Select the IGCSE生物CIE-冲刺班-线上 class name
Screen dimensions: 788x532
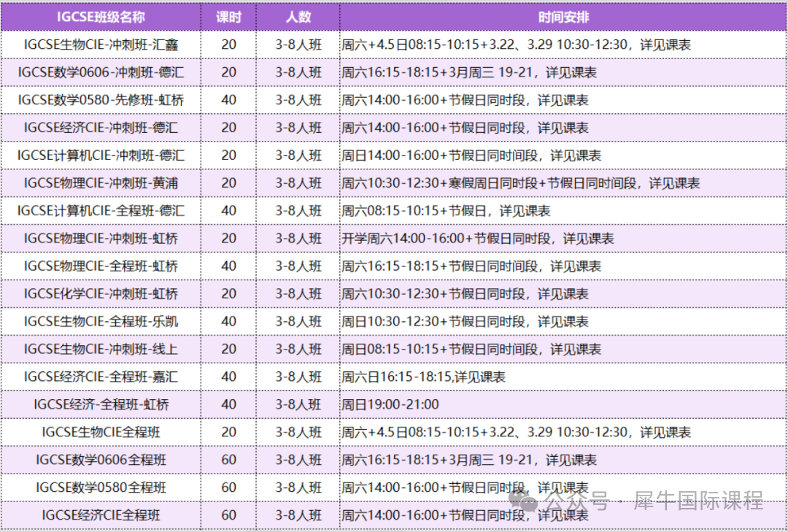(101, 350)
